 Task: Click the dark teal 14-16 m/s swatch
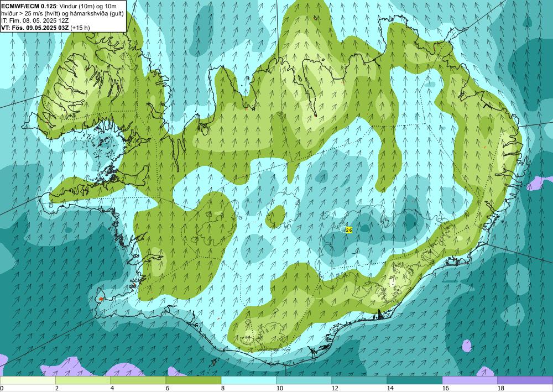tap(414, 380)
